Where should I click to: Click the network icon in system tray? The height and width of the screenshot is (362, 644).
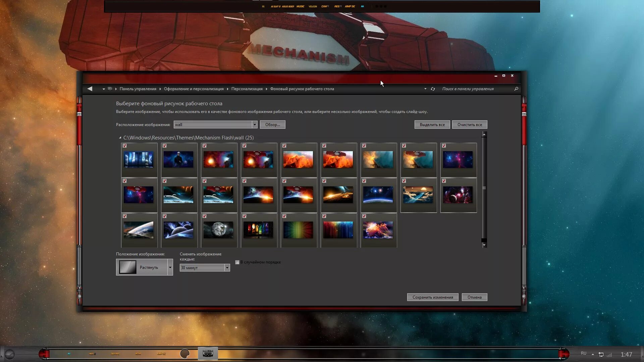click(x=601, y=354)
